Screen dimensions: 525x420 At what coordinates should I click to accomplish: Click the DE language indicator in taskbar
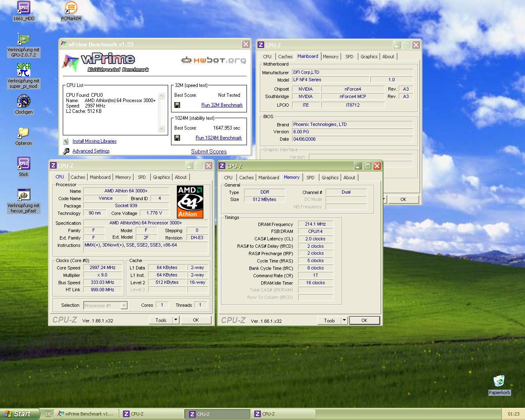[x=48, y=414]
